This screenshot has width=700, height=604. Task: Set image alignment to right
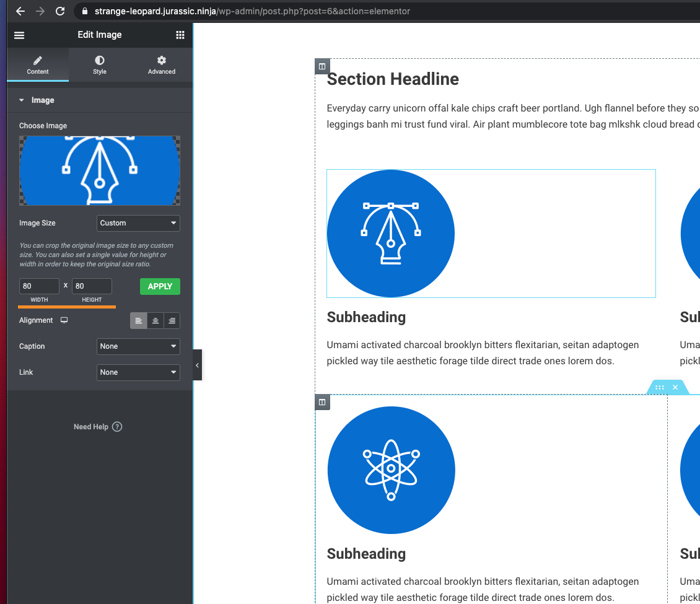coord(172,320)
